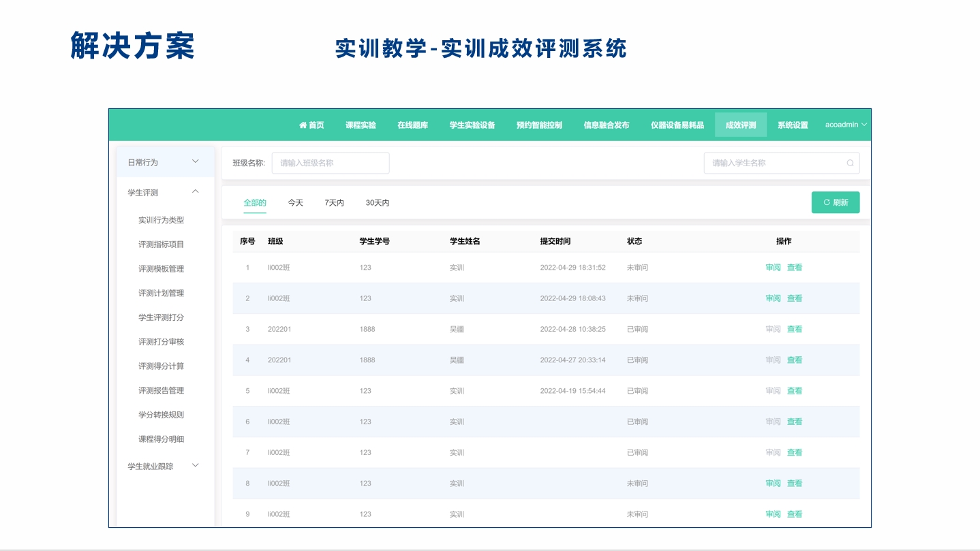
Task: Open the acoadmin account dropdown
Action: (846, 125)
